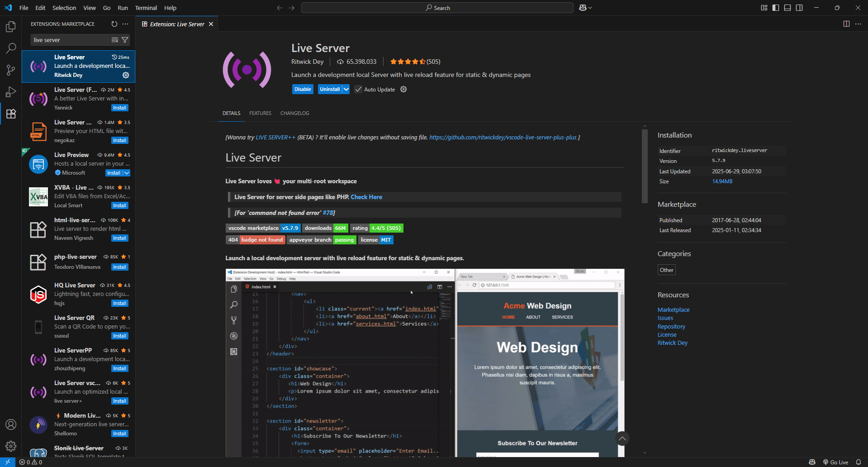Show errors and warnings in status bar
Image resolution: width=868 pixels, height=467 pixels.
pyautogui.click(x=31, y=462)
